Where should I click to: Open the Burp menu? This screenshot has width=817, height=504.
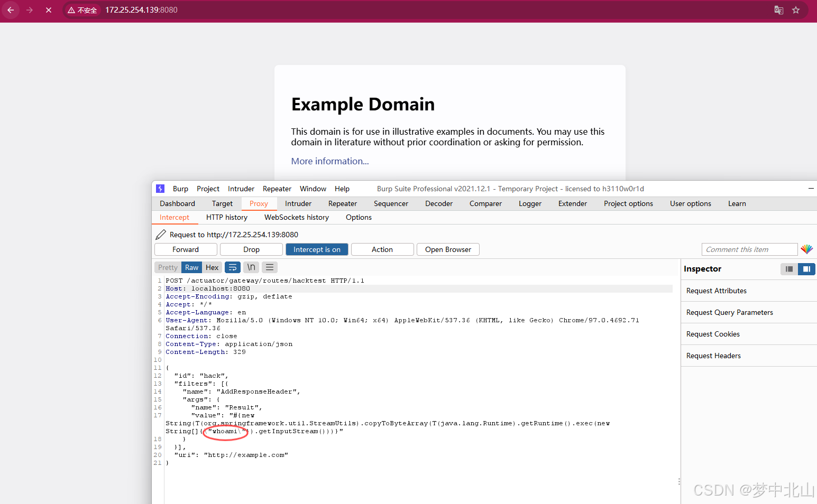180,189
